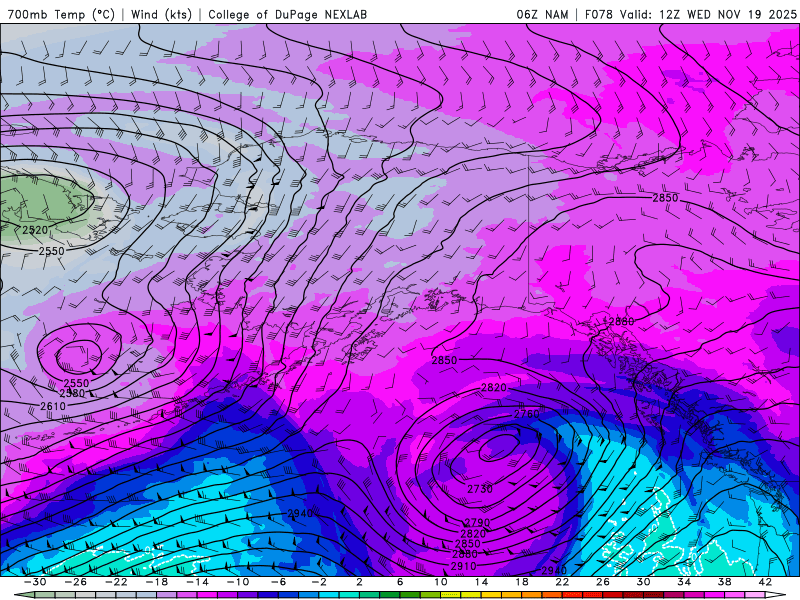
Task: Click the "06Z NAM" model run label
Action: click(542, 14)
